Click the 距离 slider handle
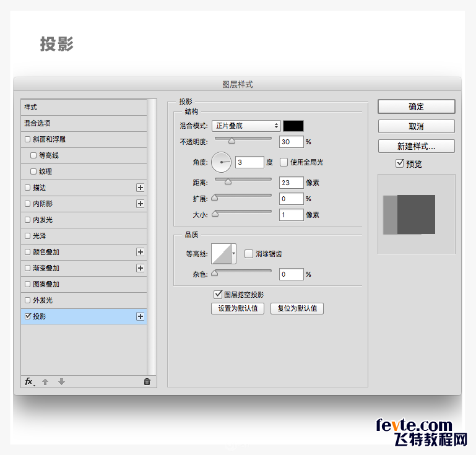The height and width of the screenshot is (455, 476). [x=228, y=181]
